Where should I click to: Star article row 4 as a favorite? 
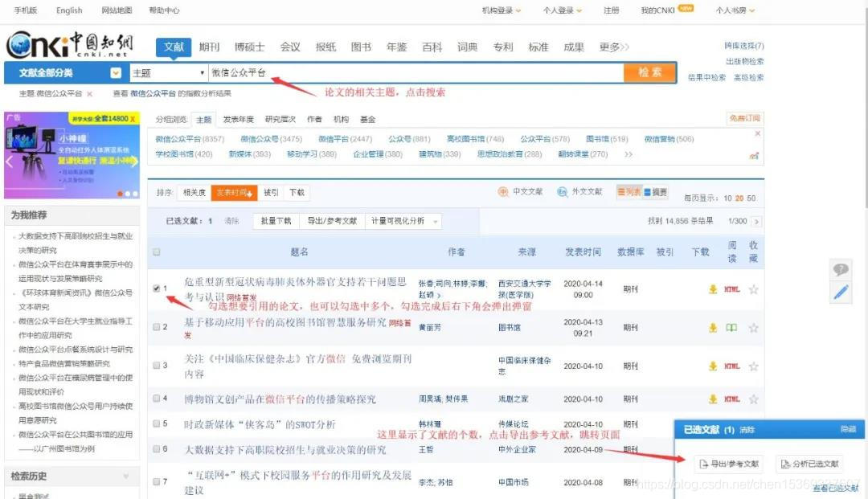pyautogui.click(x=753, y=399)
